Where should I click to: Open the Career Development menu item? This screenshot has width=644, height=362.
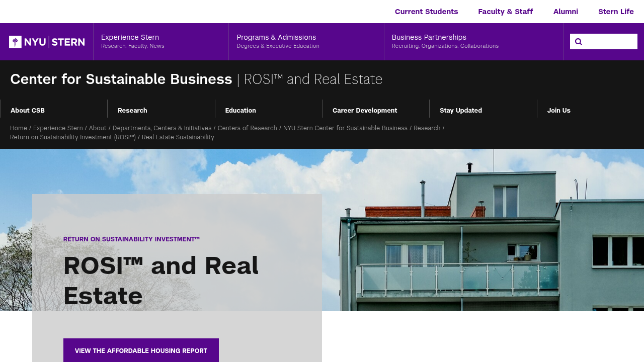[365, 111]
